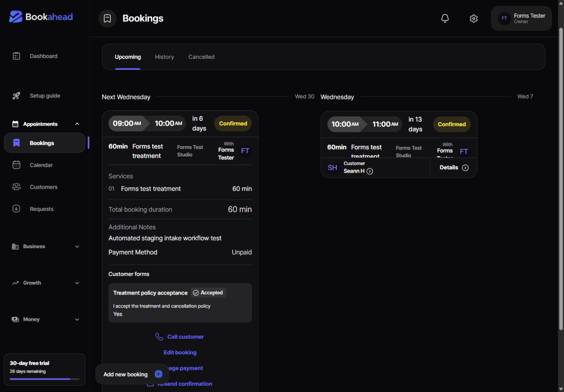Click Edit booking link
Viewport: 564px width, 392px height.
click(180, 352)
